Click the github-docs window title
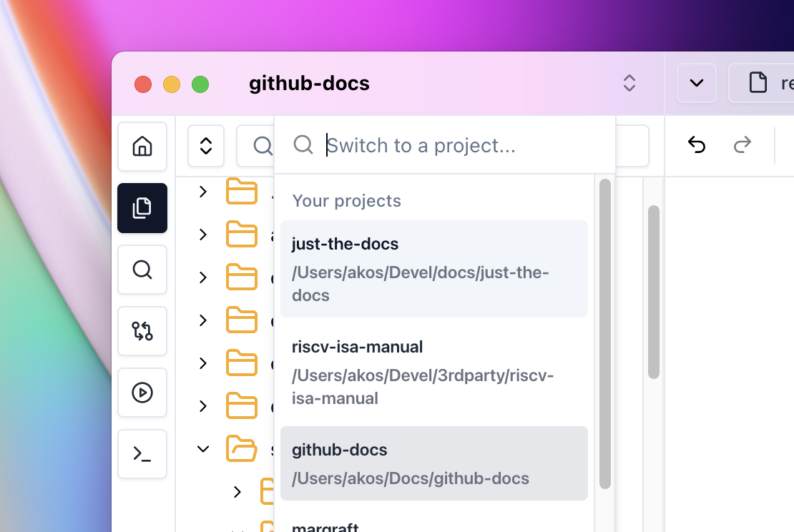794x532 pixels. click(309, 84)
